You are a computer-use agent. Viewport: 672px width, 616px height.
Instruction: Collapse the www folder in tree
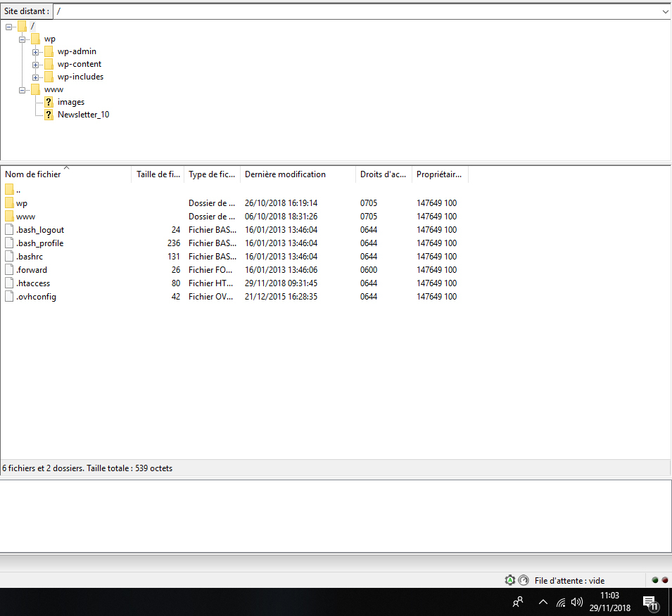(22, 89)
